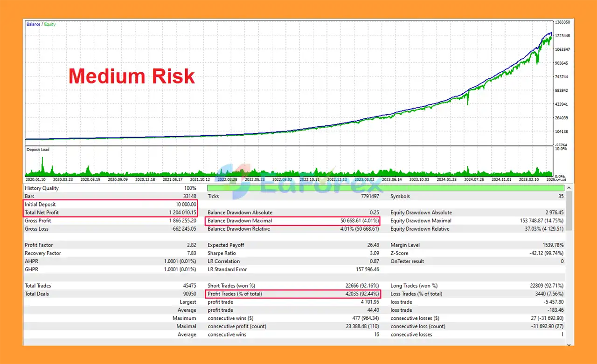The height and width of the screenshot is (364, 597).
Task: Click the Equity legend label in chart
Action: click(50, 24)
